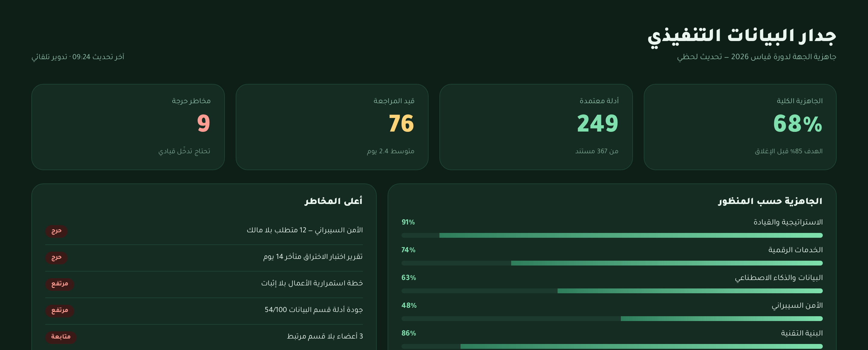The image size is (868, 350).
Task: Click البيانات والذكاء الاصطناعي label
Action: pos(779,278)
